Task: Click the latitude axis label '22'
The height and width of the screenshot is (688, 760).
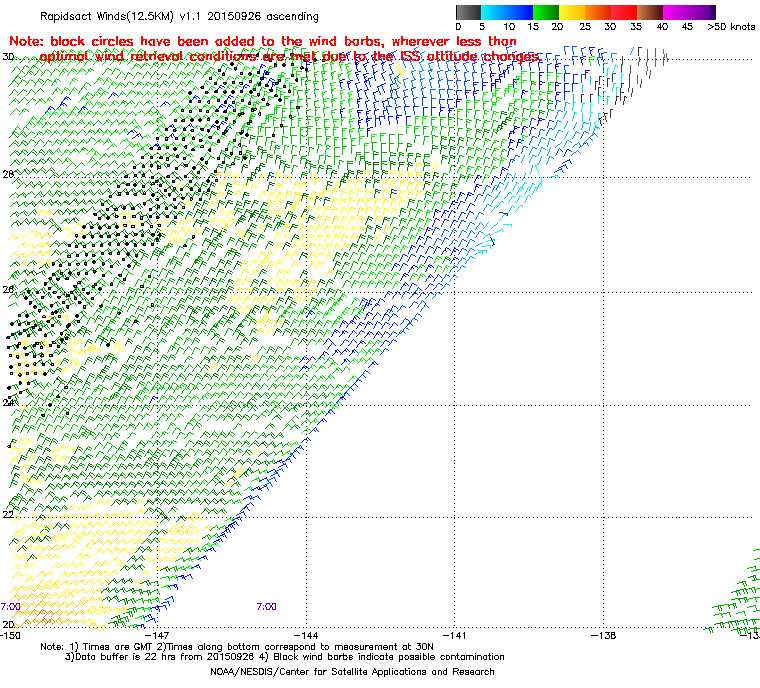Action: point(8,514)
